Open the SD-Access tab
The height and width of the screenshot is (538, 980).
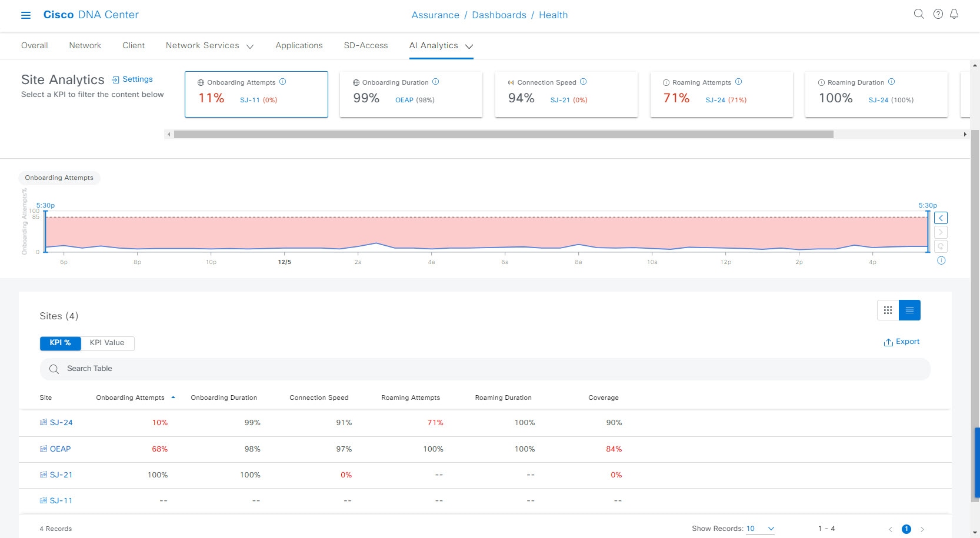tap(366, 45)
